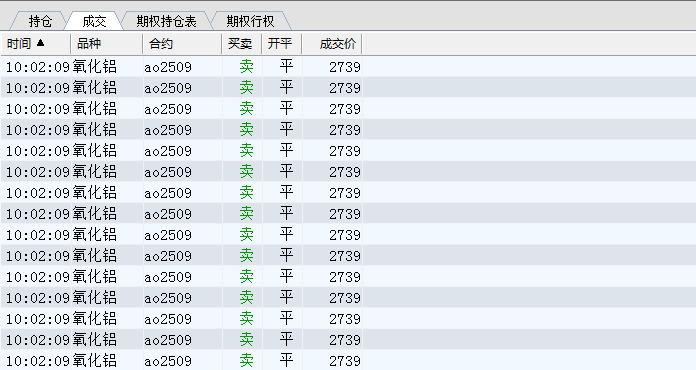Select the green 卖 in the second row
Viewport: 696px width, 370px height.
click(246, 88)
